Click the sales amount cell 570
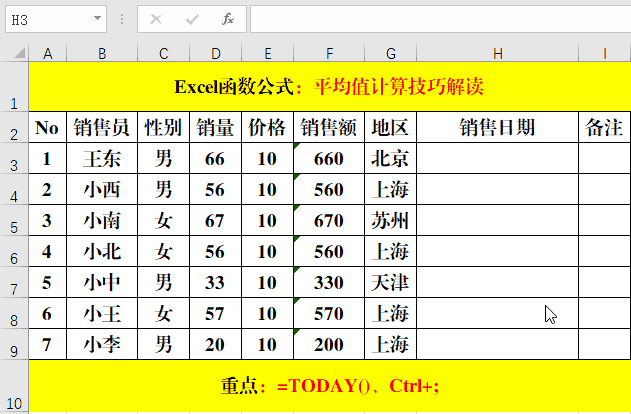Screen dimensions: 631x414 [x=329, y=313]
